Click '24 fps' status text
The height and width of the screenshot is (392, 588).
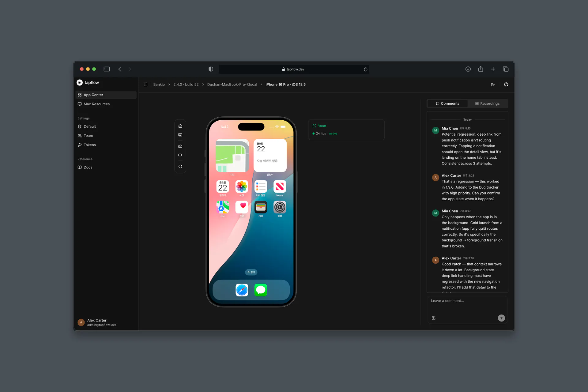[321, 134]
